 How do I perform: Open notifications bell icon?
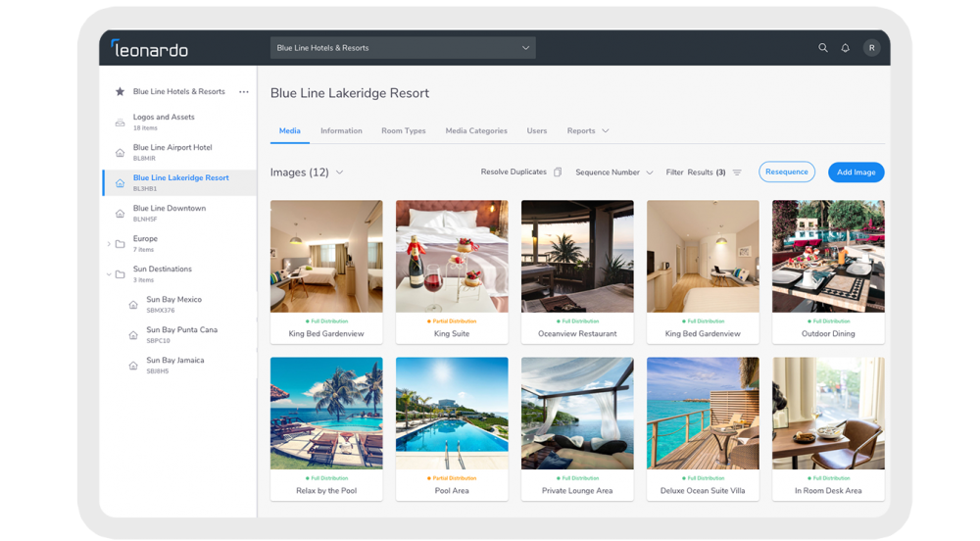[x=845, y=47]
